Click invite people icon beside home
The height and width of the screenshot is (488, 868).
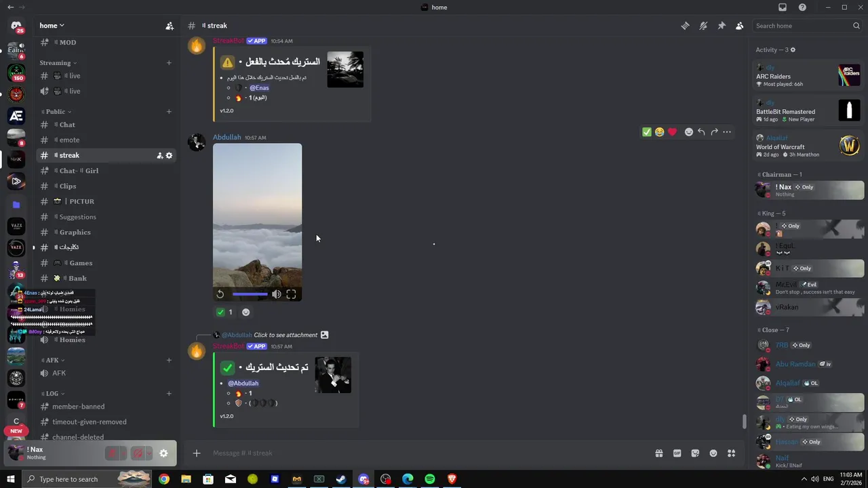pos(170,26)
